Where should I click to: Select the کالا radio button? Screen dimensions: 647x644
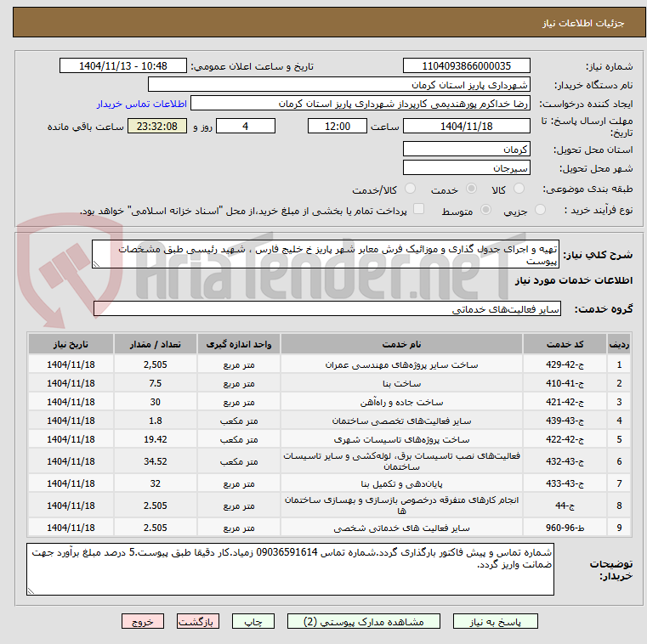[x=519, y=189]
